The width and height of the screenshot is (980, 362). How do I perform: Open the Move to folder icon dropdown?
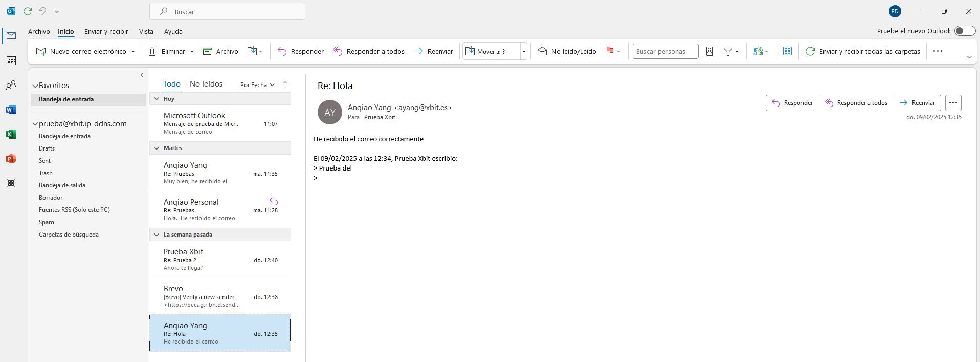(255, 51)
